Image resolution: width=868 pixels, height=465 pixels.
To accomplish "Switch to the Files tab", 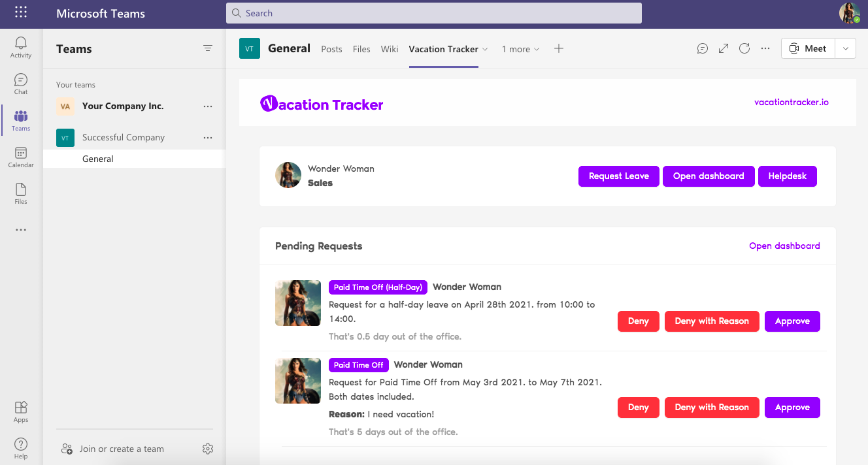I will (x=361, y=49).
